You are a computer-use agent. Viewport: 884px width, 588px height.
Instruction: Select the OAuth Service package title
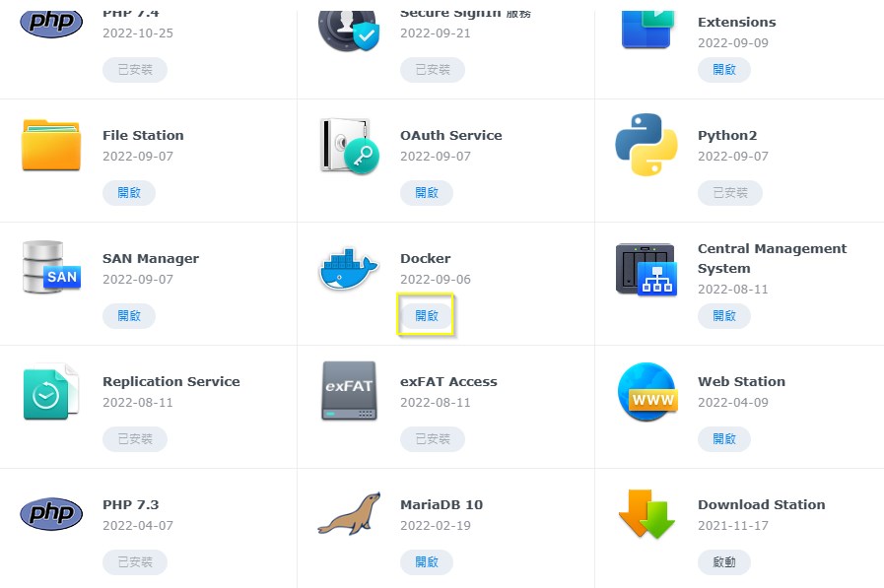(x=451, y=135)
